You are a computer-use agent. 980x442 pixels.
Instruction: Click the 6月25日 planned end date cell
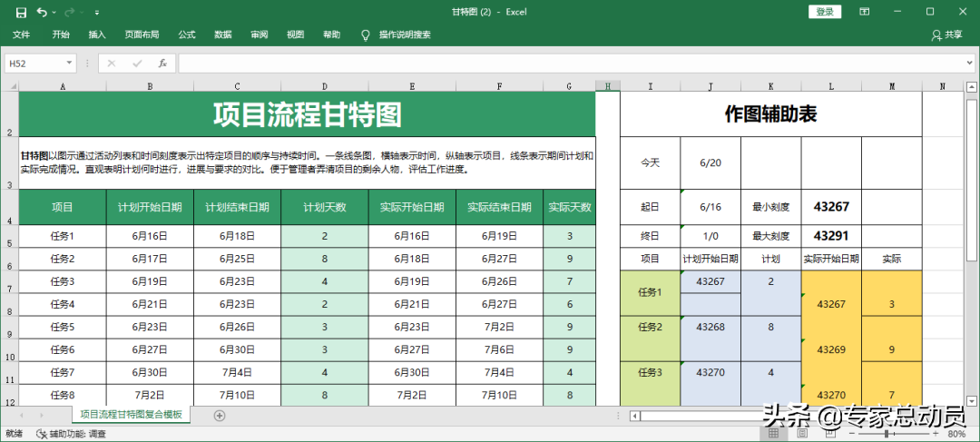tap(238, 259)
